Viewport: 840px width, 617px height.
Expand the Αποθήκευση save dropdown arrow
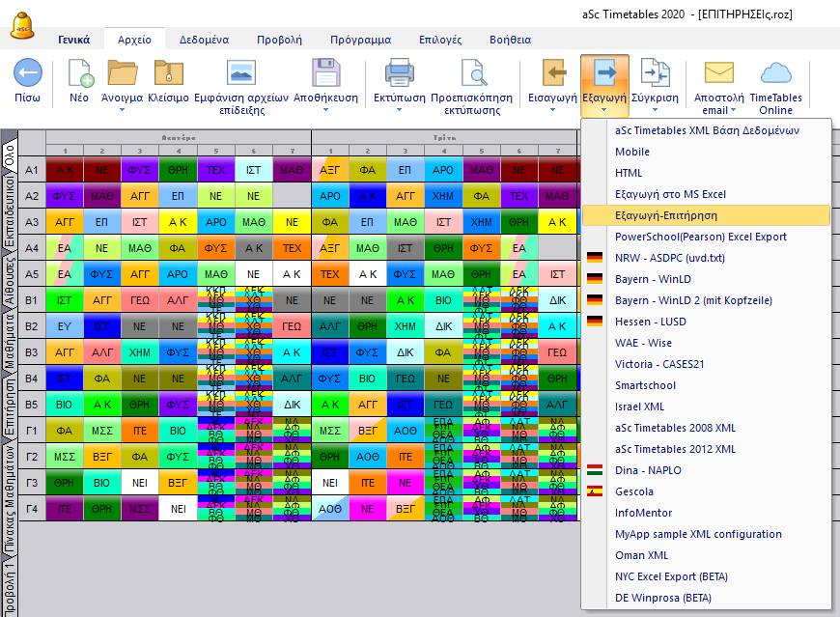(x=325, y=110)
